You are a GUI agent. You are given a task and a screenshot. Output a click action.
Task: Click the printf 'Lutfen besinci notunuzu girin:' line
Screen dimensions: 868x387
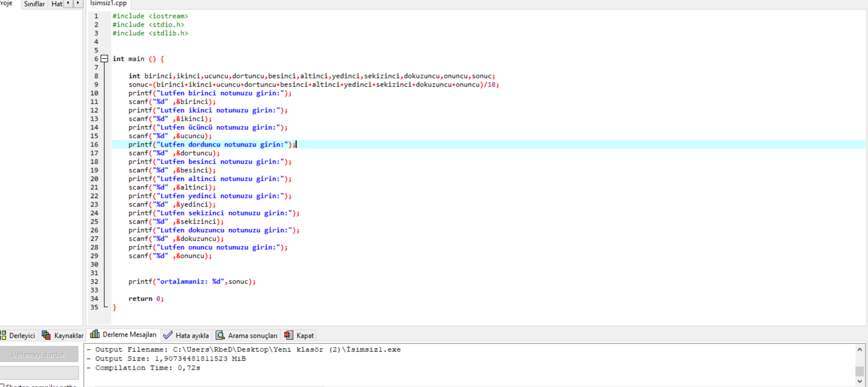(x=210, y=162)
